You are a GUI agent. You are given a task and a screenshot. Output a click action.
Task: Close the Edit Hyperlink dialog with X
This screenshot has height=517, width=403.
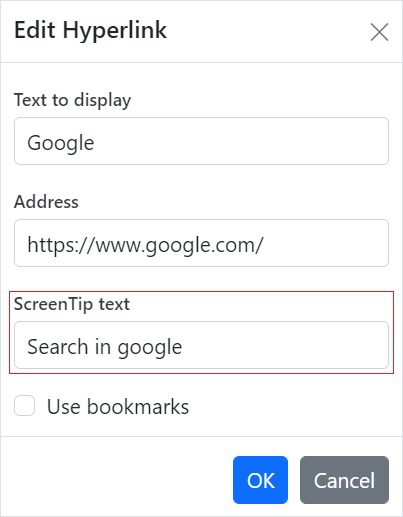point(379,32)
